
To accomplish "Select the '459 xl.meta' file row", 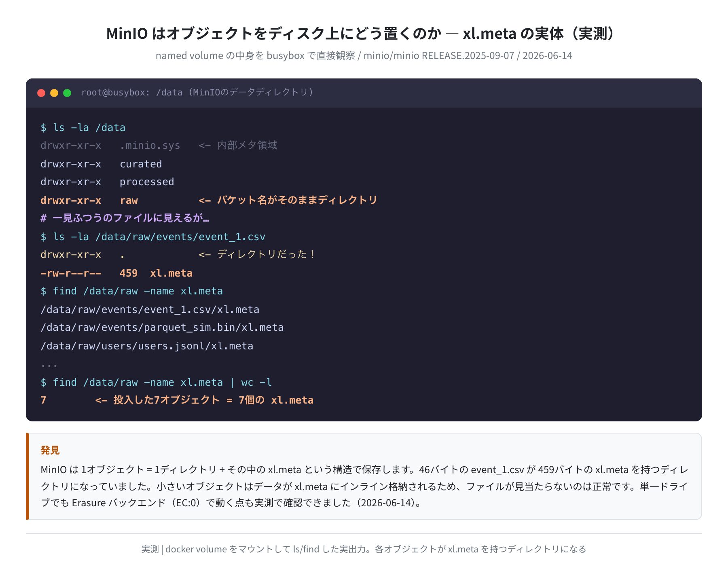I will [116, 273].
